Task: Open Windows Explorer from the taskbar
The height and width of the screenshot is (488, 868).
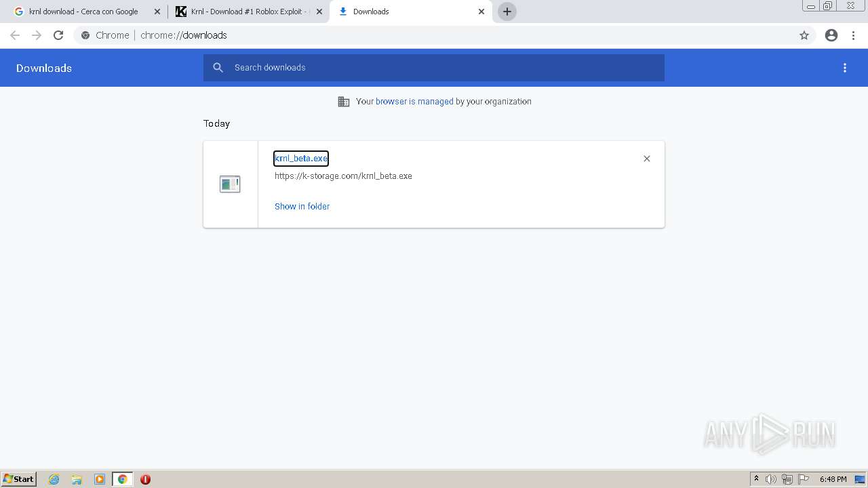Action: [x=77, y=479]
